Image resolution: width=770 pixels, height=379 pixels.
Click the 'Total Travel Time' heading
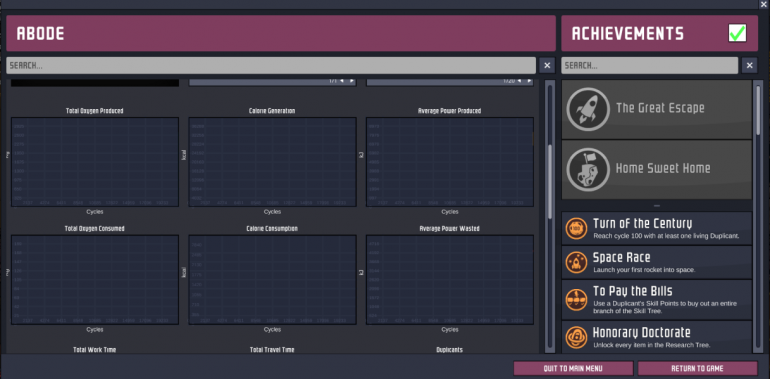pyautogui.click(x=272, y=350)
